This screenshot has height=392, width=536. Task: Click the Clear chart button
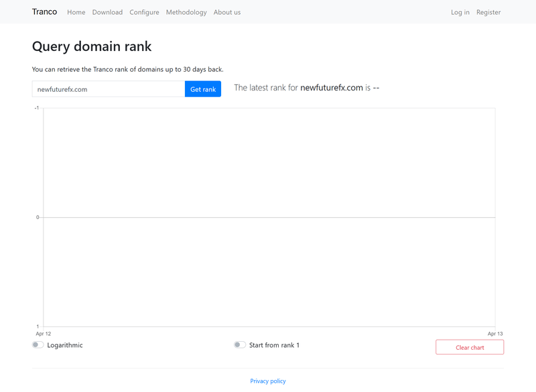pyautogui.click(x=470, y=347)
